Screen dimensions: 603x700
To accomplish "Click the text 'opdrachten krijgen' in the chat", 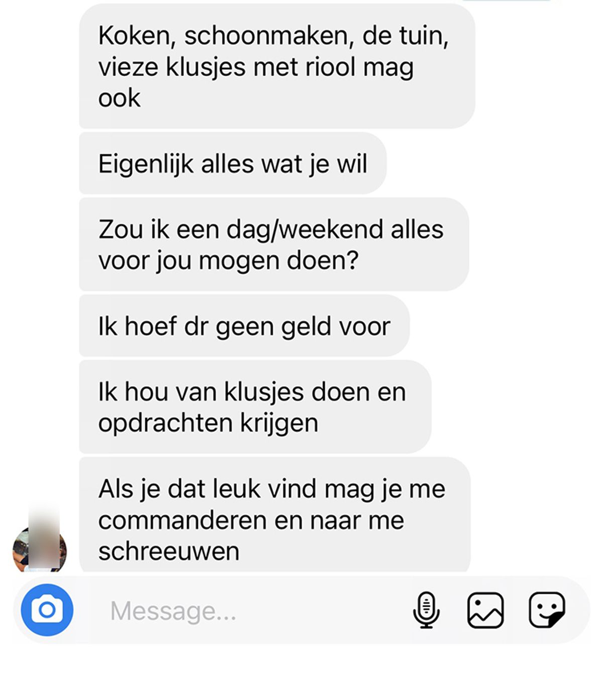I will coord(208,423).
